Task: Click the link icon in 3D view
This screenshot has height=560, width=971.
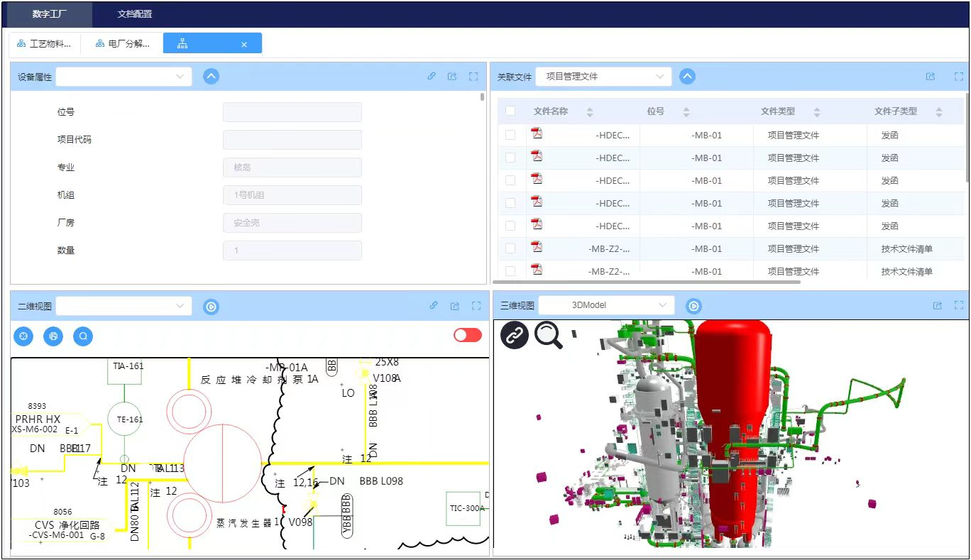Action: point(515,334)
